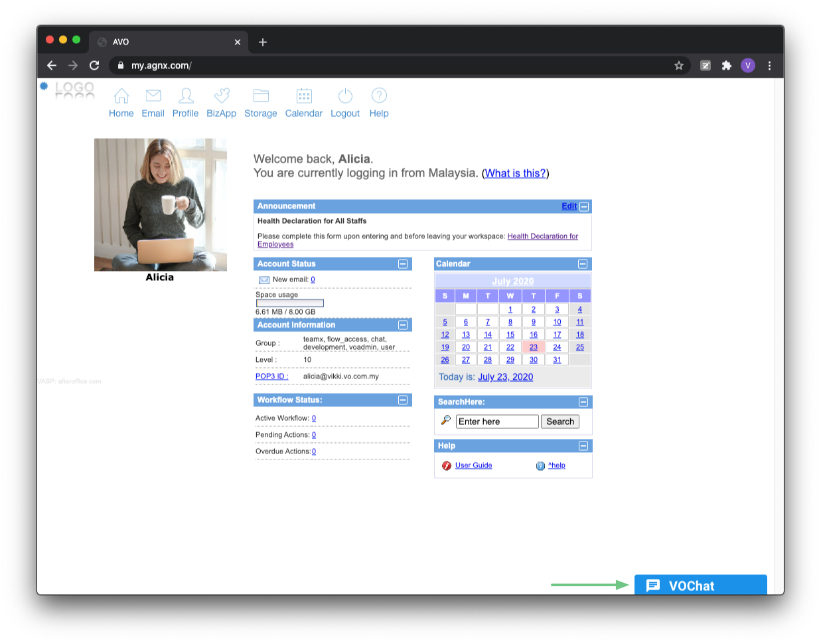Image resolution: width=821 pixels, height=644 pixels.
Task: Open the Home icon in navigation
Action: pos(121,96)
